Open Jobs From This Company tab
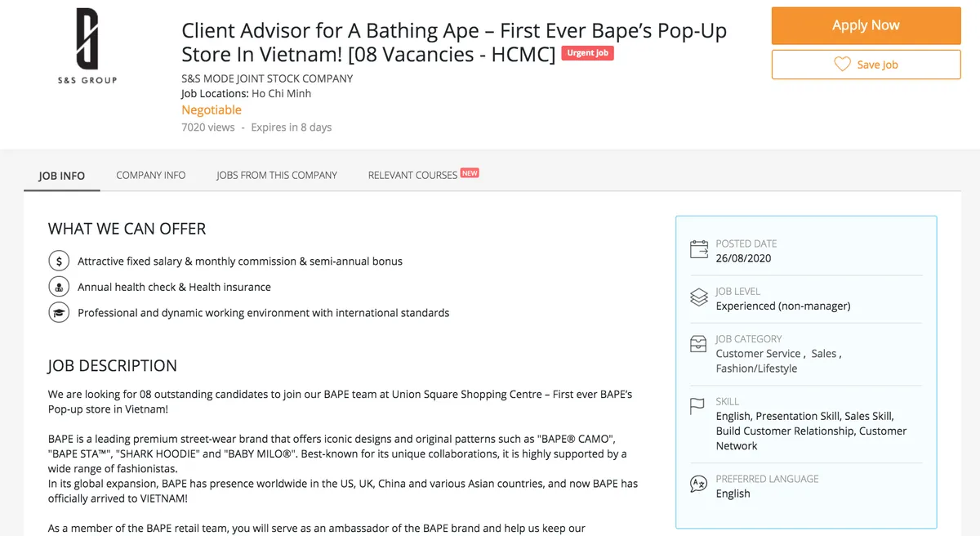This screenshot has width=980, height=536. [x=277, y=175]
